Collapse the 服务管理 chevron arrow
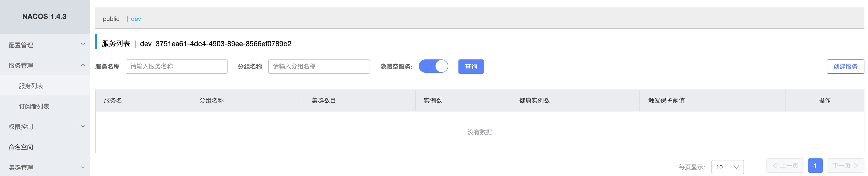Screen dimensions: 868x176 point(83,65)
